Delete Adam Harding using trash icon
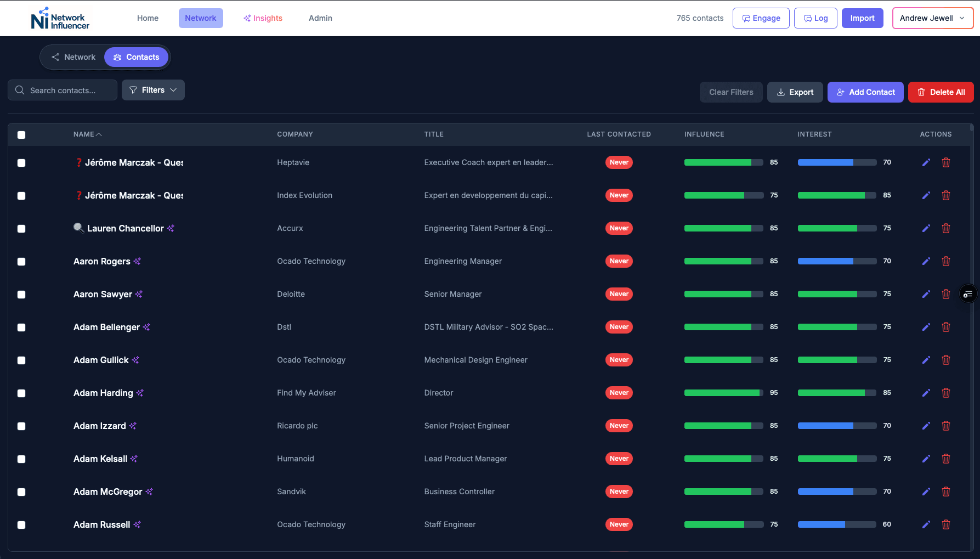980x559 pixels. [945, 393]
